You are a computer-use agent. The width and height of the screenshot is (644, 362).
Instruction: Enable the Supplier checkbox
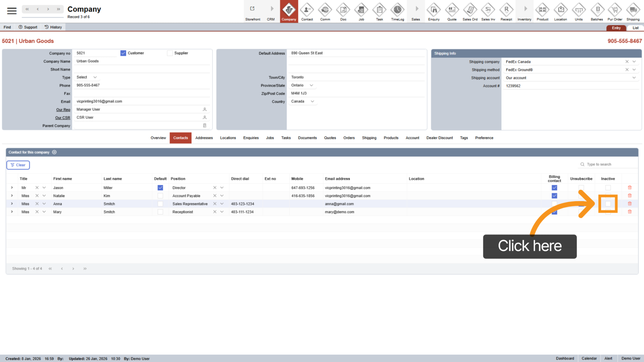[170, 53]
